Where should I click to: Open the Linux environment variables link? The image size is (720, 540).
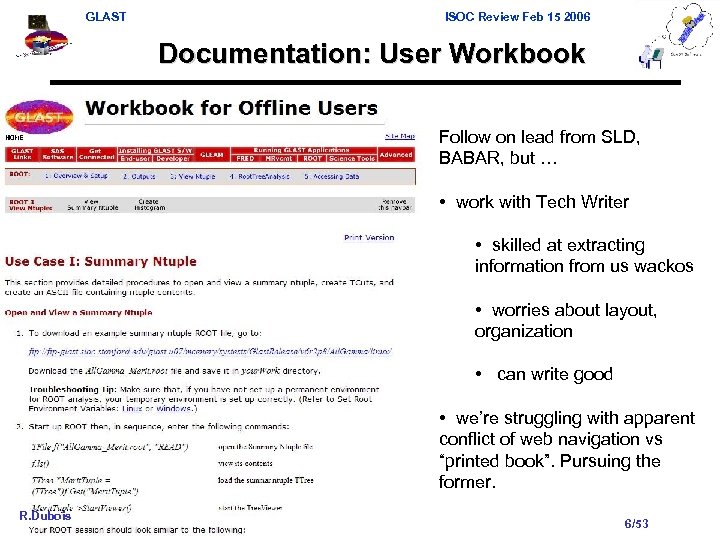(132, 408)
